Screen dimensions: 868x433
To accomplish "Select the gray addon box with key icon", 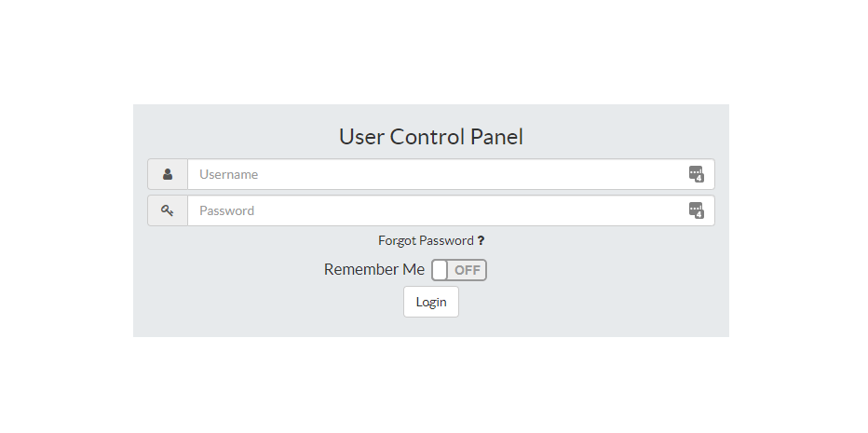I will point(168,210).
